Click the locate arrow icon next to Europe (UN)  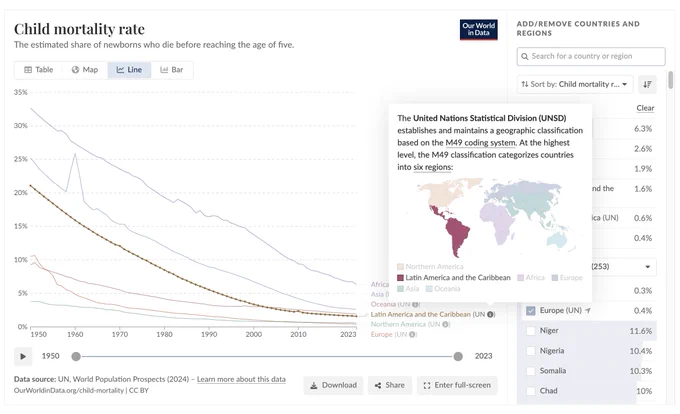point(588,310)
